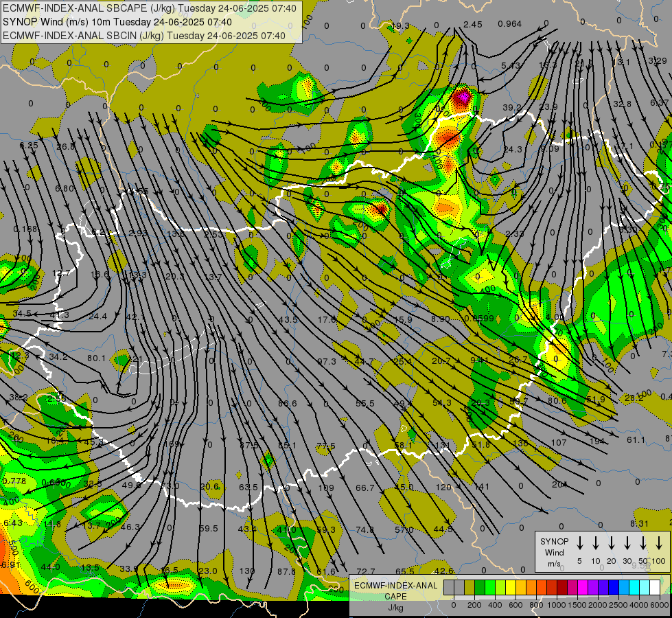Viewport: 672px width, 618px height.
Task: Click the J/kg unit label in legend
Action: [395, 608]
